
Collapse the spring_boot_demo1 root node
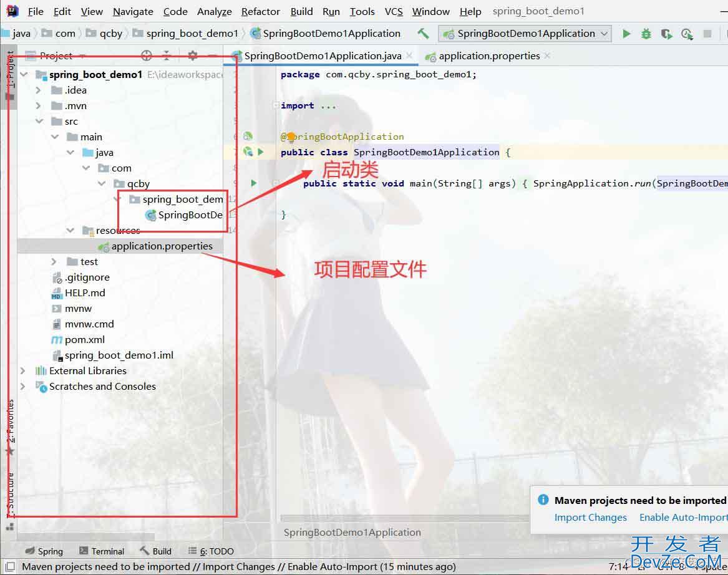tap(24, 74)
